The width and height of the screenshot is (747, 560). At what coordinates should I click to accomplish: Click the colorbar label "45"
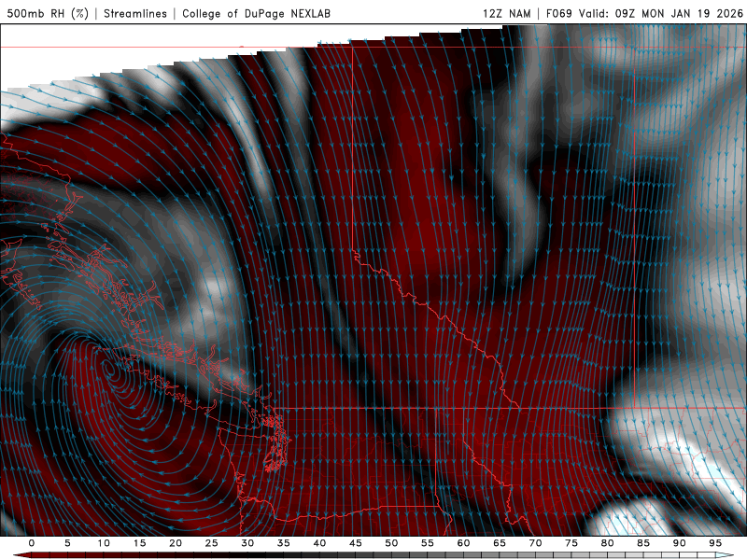(356, 543)
